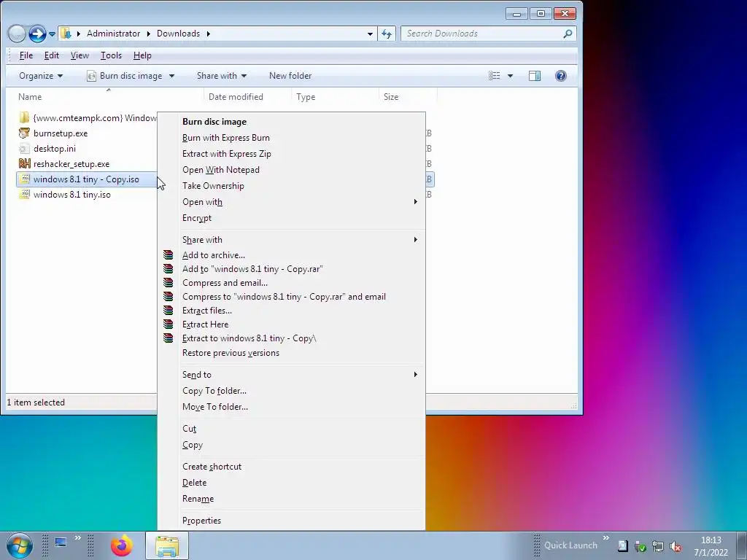Choose Move To folder...
747x560 pixels.
click(292, 407)
